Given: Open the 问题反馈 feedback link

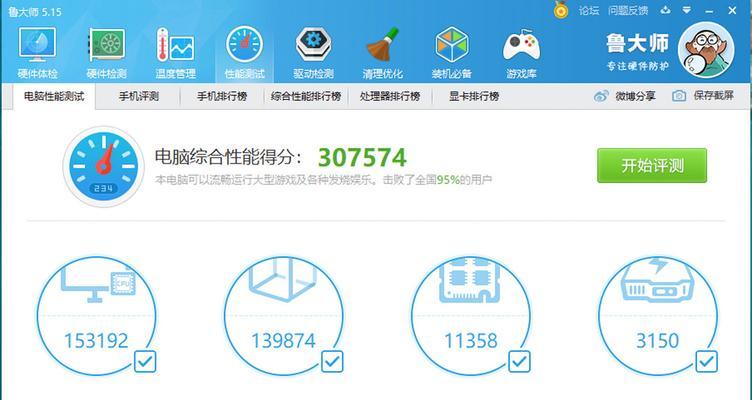Looking at the screenshot, I should point(628,10).
